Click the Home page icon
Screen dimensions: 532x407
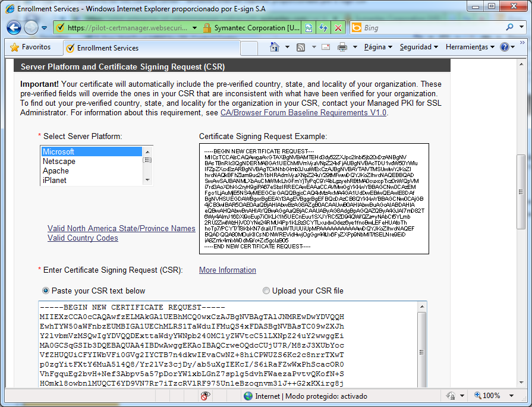pyautogui.click(x=275, y=47)
